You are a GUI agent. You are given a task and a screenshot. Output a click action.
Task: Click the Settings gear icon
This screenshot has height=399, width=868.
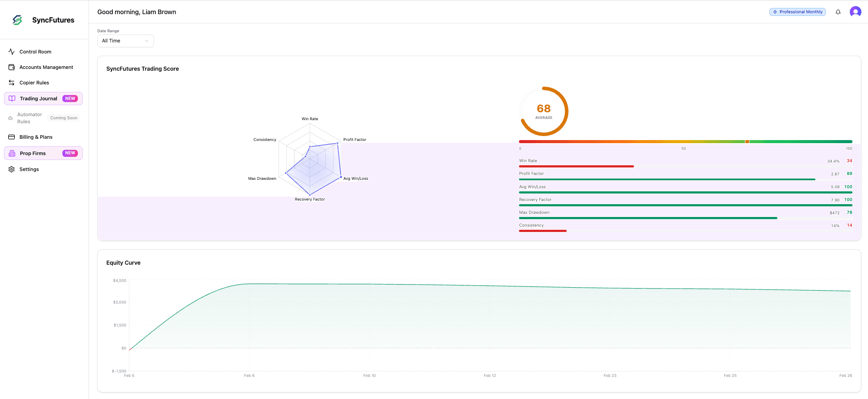point(12,169)
